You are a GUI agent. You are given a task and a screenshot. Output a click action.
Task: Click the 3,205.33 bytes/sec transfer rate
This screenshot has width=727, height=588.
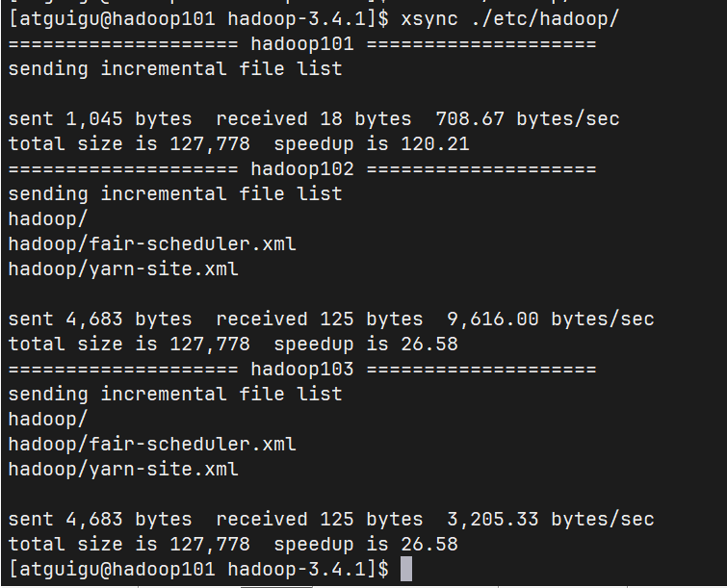pos(550,520)
